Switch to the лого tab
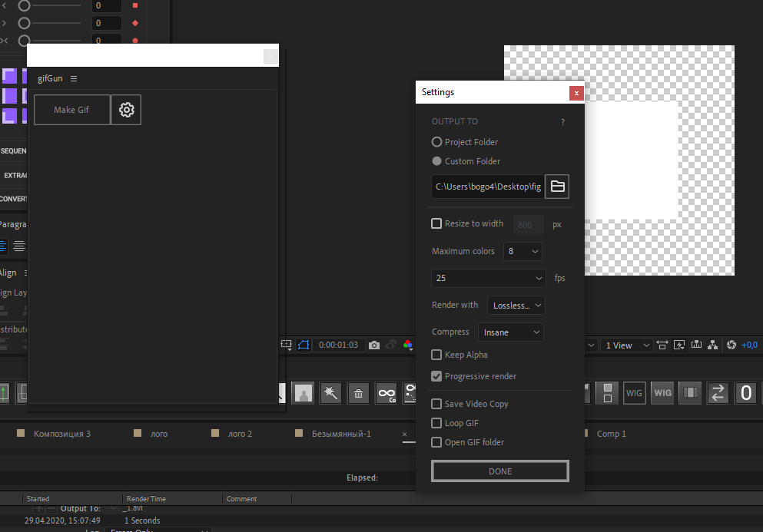This screenshot has width=763, height=532. pos(159,434)
